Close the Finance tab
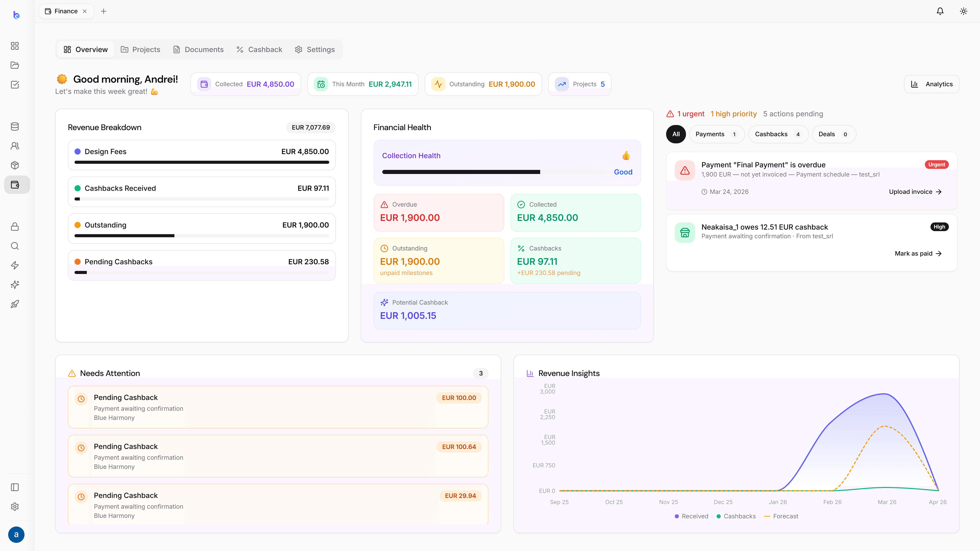 (85, 11)
